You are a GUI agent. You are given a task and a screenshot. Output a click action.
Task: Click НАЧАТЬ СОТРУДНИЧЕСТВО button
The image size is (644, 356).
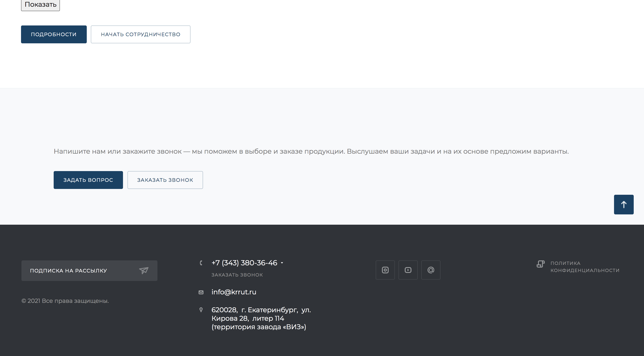tap(140, 34)
